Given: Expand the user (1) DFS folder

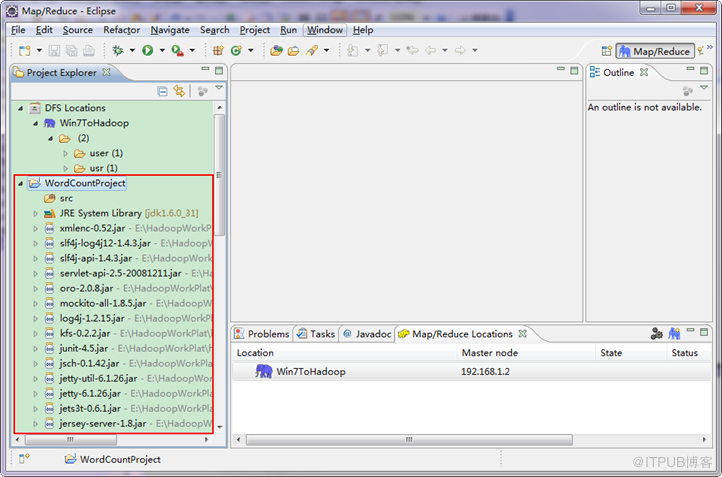Looking at the screenshot, I should 65,153.
